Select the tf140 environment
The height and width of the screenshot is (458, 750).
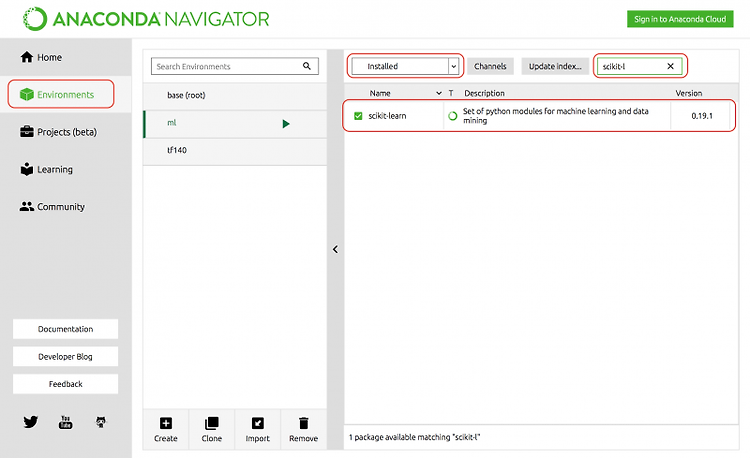pos(235,150)
